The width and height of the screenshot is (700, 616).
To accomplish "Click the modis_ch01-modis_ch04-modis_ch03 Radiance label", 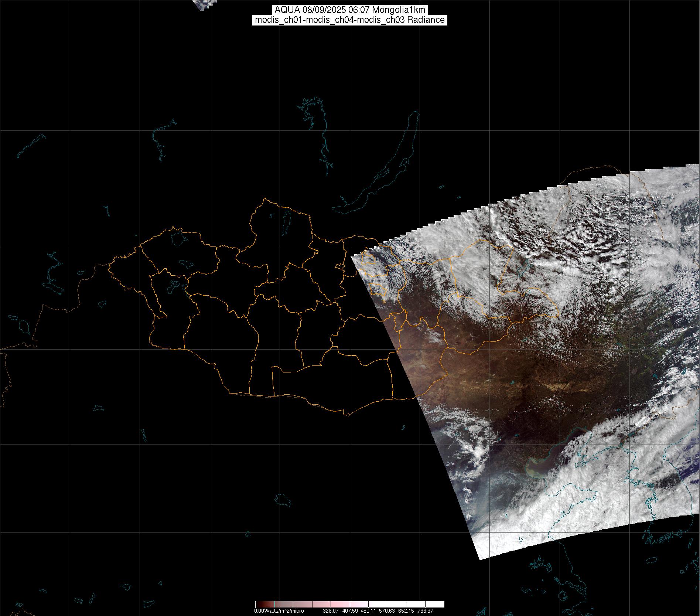I will (x=349, y=20).
